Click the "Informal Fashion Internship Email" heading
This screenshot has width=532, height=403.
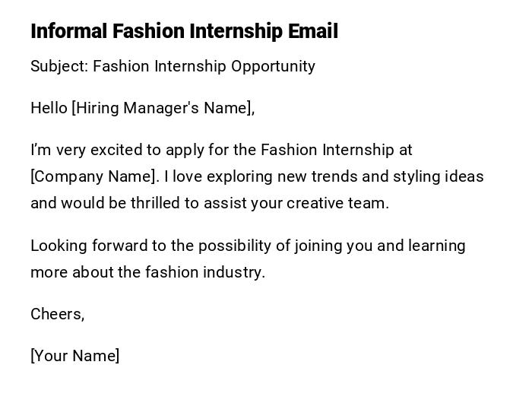pos(184,31)
